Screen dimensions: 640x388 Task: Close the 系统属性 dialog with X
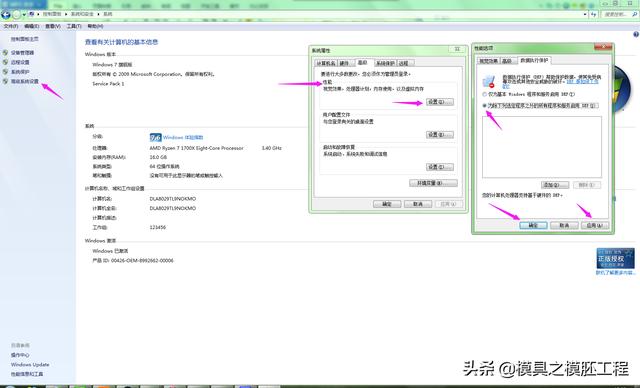457,49
